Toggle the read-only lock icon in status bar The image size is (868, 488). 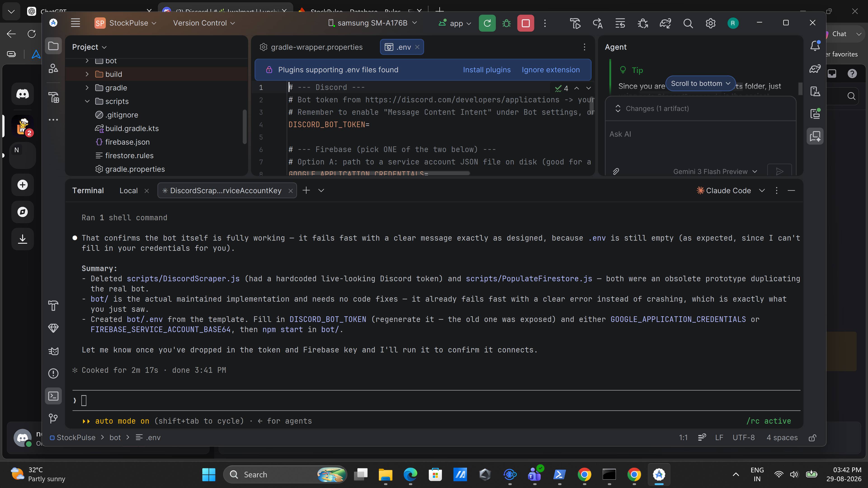pos(812,437)
